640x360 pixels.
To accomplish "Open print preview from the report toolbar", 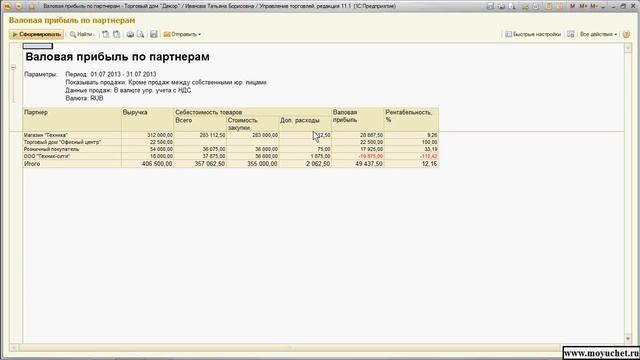I will [x=140, y=34].
